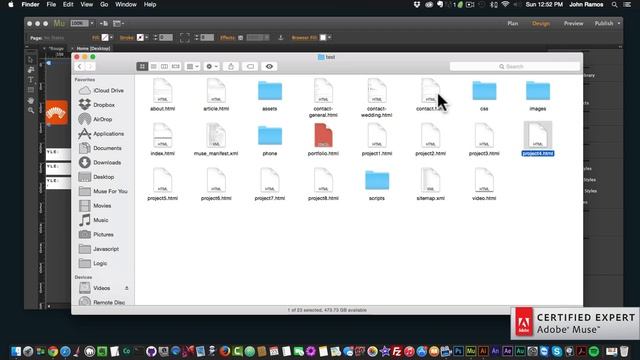Click the Muse Stroke color swatch
This screenshot has width=640, height=360.
tap(140, 38)
